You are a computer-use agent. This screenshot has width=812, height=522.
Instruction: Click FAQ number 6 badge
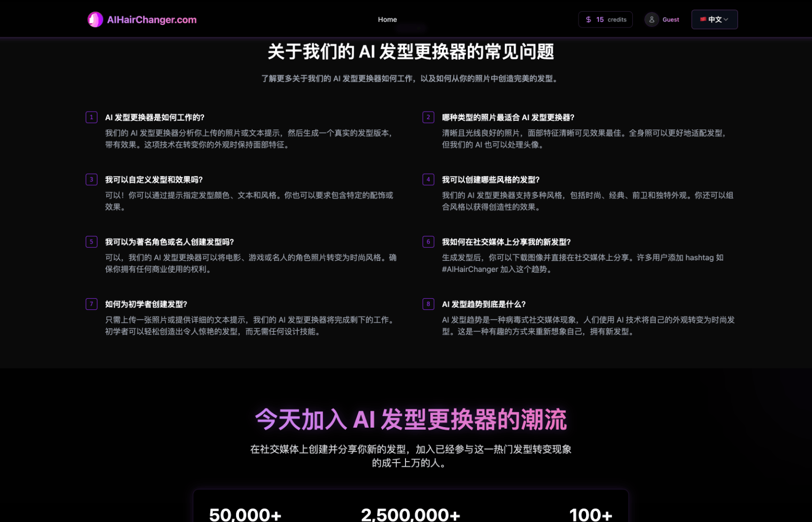[x=428, y=242]
